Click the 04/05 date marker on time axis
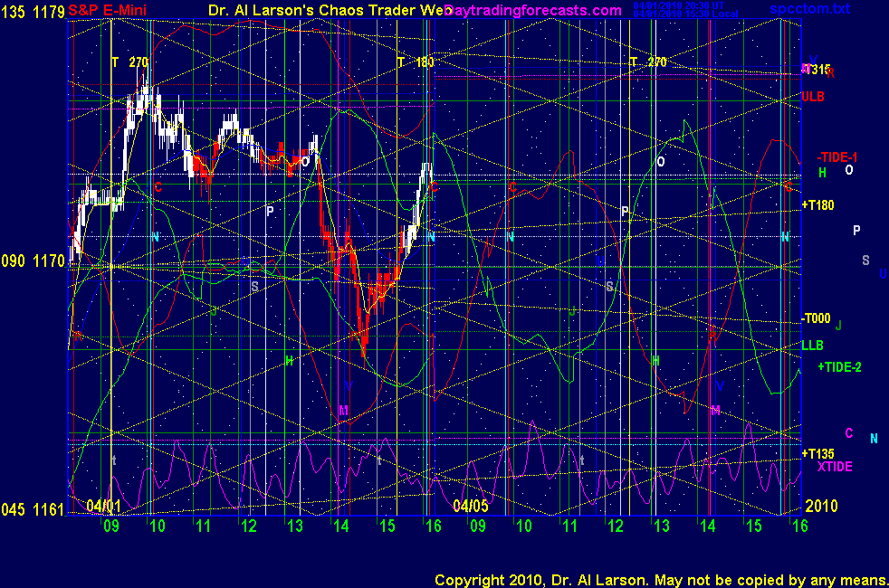The width and height of the screenshot is (889, 588). pyautogui.click(x=471, y=505)
